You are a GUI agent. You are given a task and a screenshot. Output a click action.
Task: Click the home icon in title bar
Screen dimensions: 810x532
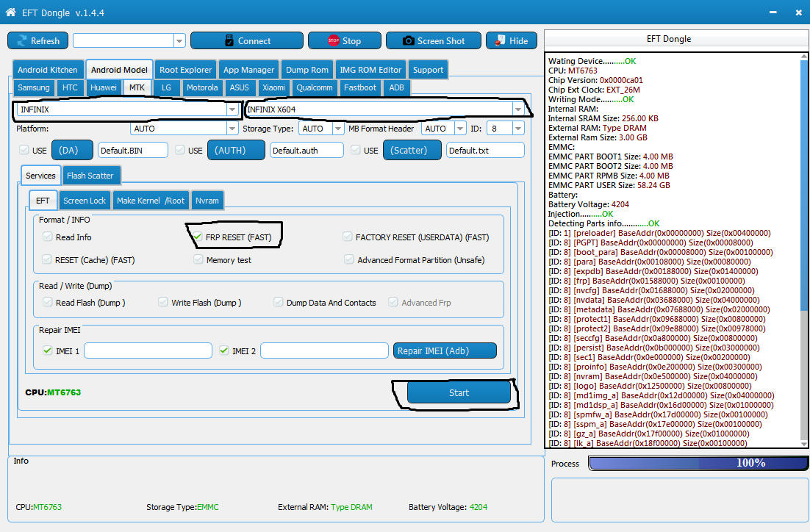click(10, 12)
